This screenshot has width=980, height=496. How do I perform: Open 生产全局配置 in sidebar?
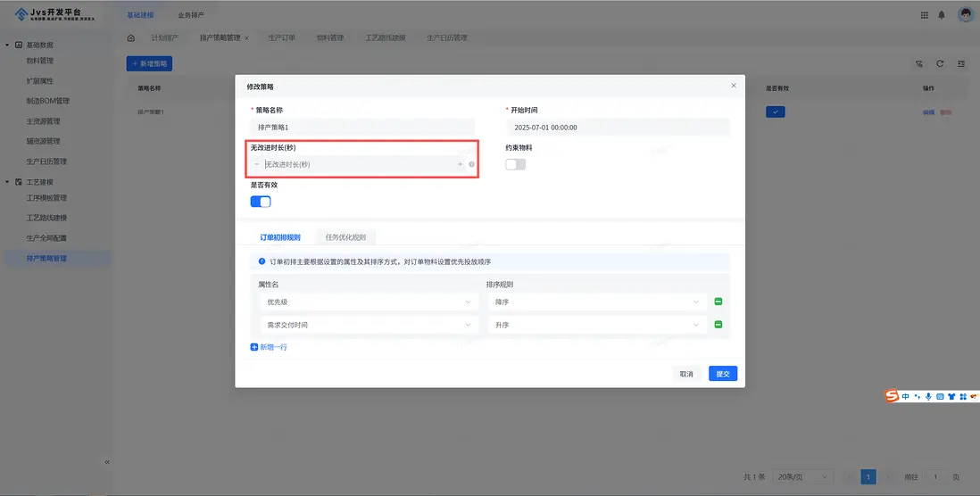46,238
